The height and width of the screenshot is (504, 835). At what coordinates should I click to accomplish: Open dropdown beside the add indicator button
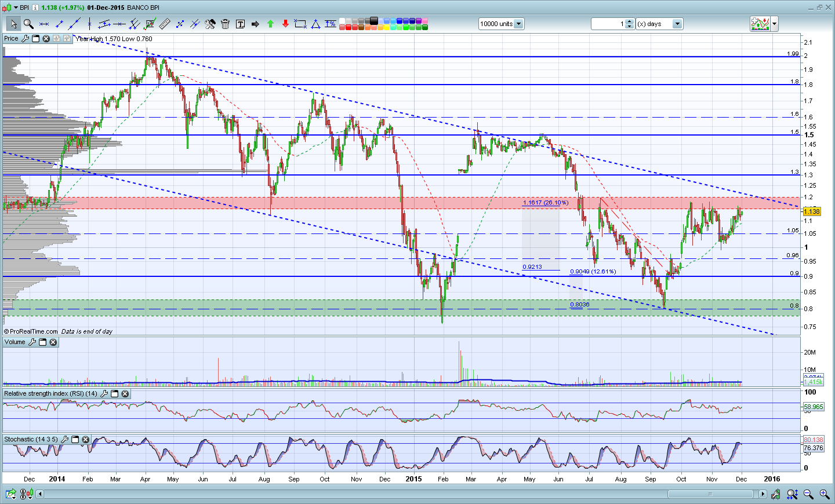775,24
